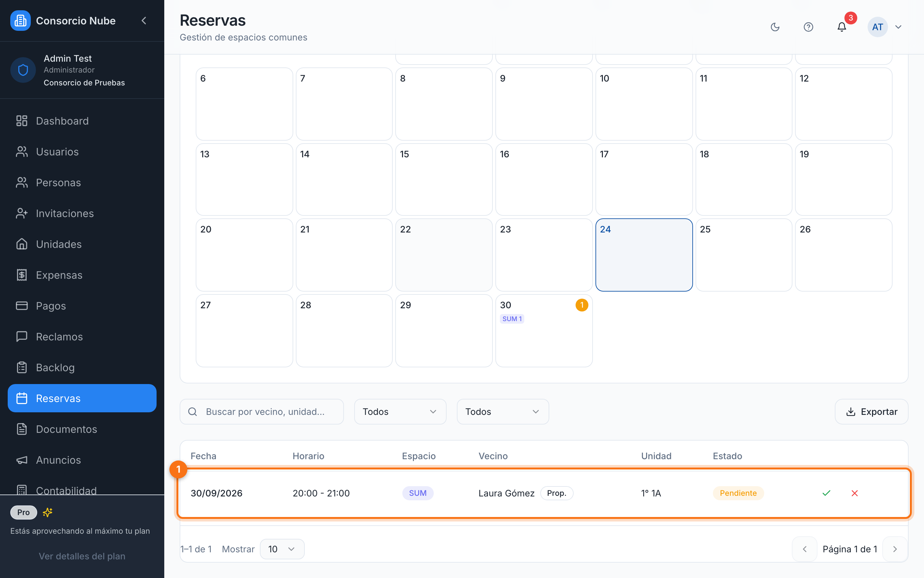Click the Exportar button
Viewport: 924px width, 578px height.
click(872, 412)
